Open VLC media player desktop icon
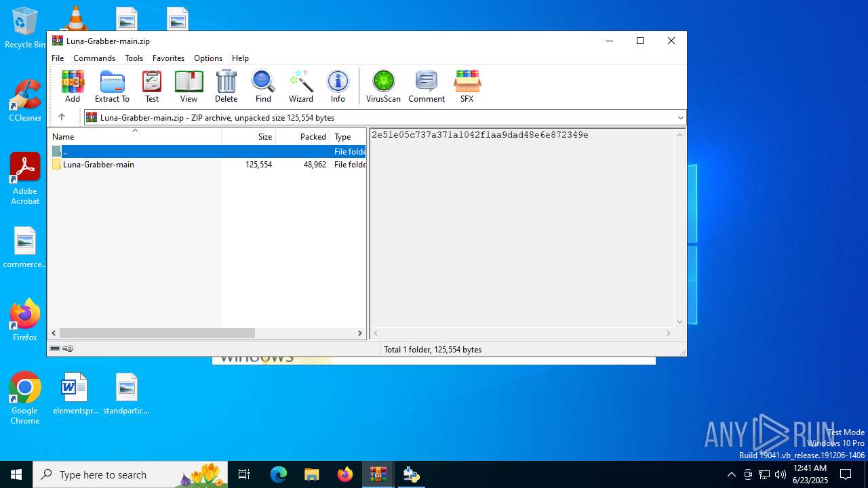868x488 pixels. pyautogui.click(x=75, y=18)
